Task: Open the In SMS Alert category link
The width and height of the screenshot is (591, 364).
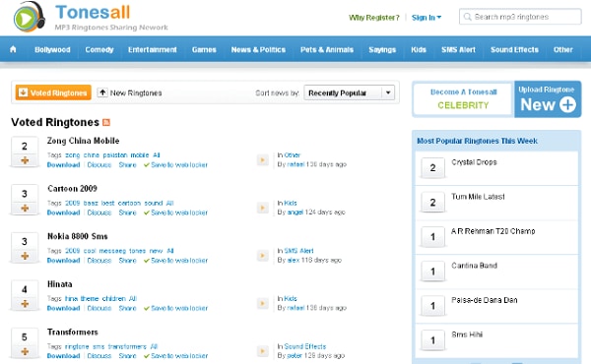Action: (x=298, y=251)
